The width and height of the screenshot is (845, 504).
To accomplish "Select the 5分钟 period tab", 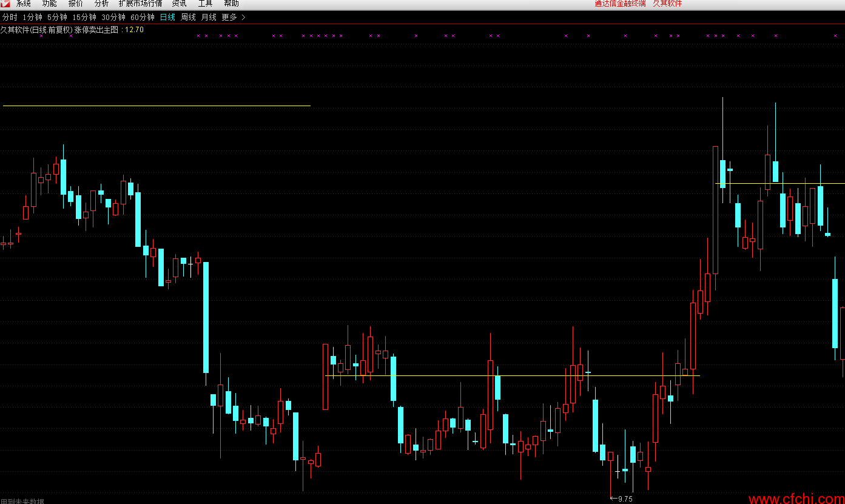I will tap(57, 17).
